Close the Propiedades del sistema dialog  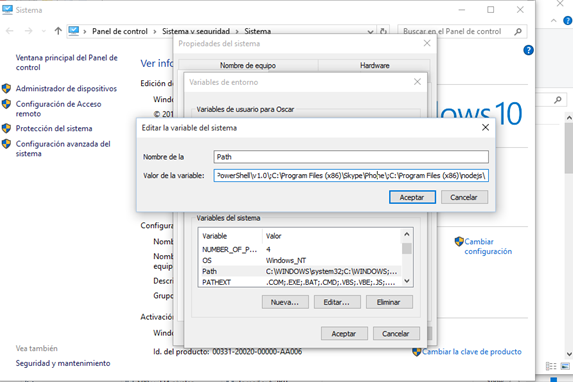(427, 43)
